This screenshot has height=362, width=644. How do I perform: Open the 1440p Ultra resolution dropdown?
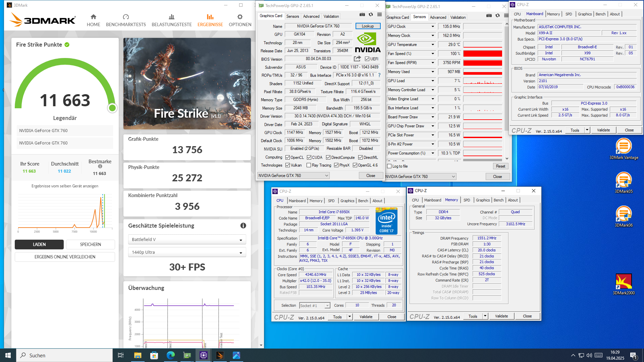pyautogui.click(x=187, y=252)
